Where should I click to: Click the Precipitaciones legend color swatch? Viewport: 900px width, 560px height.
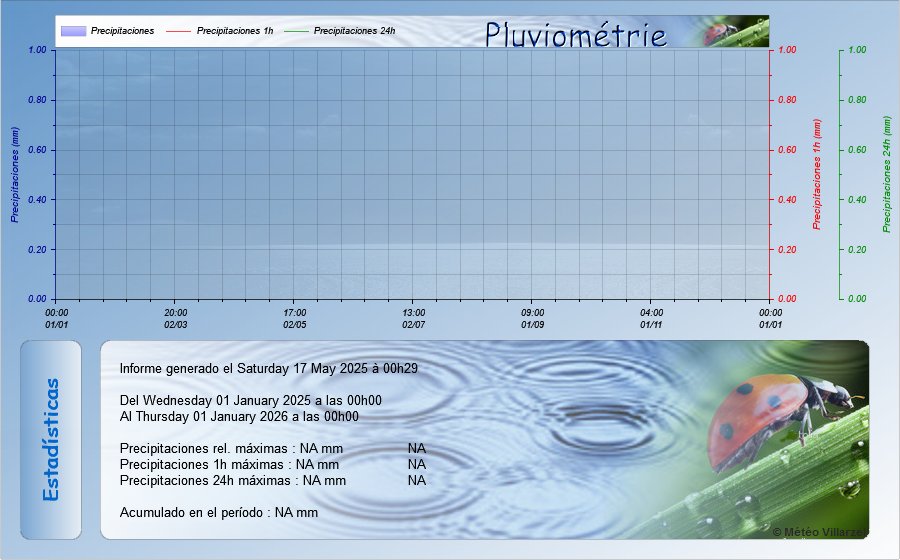(73, 31)
